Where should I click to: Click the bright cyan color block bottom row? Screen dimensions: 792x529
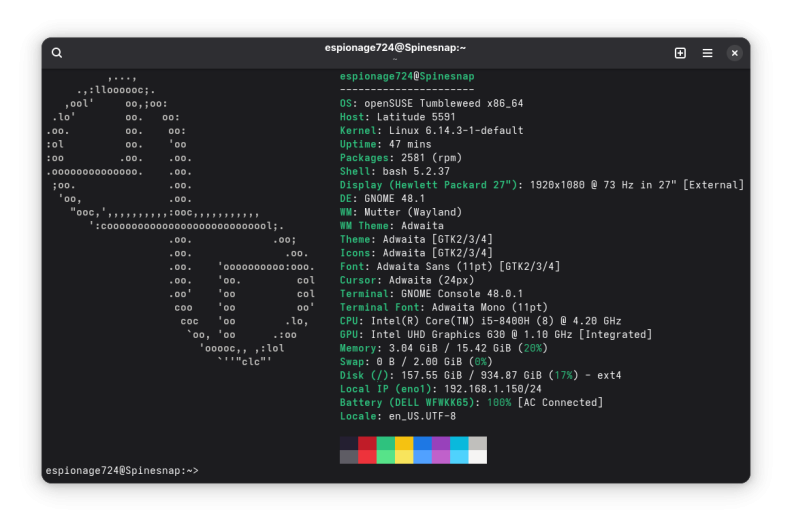click(459, 457)
